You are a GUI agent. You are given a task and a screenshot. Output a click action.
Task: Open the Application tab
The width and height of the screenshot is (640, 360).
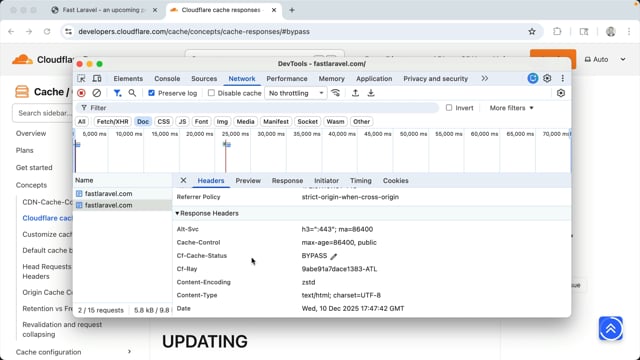tap(374, 78)
